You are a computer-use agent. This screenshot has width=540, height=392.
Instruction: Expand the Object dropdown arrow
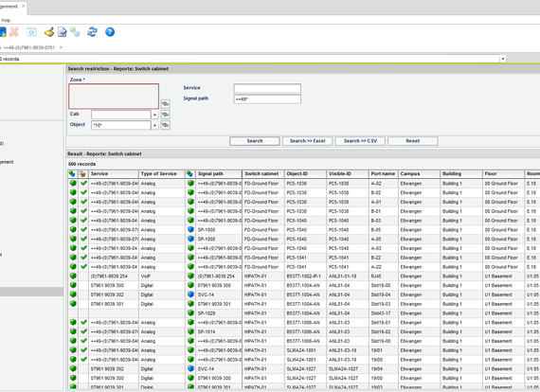click(x=154, y=125)
